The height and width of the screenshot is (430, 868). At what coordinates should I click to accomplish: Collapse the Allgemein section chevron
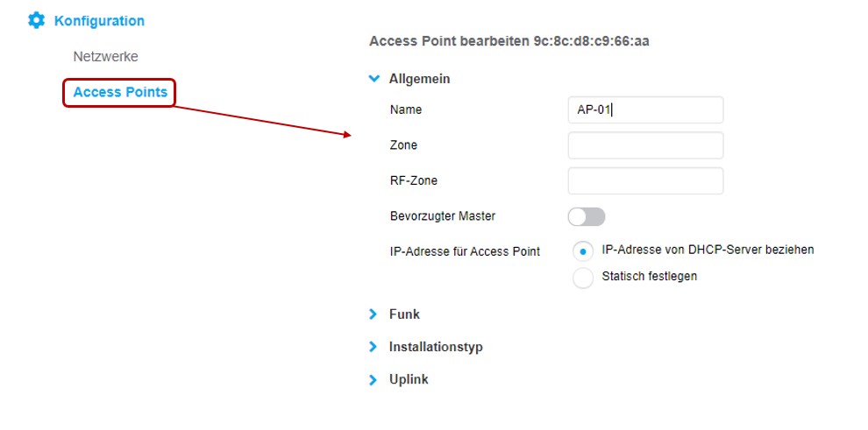pos(374,79)
